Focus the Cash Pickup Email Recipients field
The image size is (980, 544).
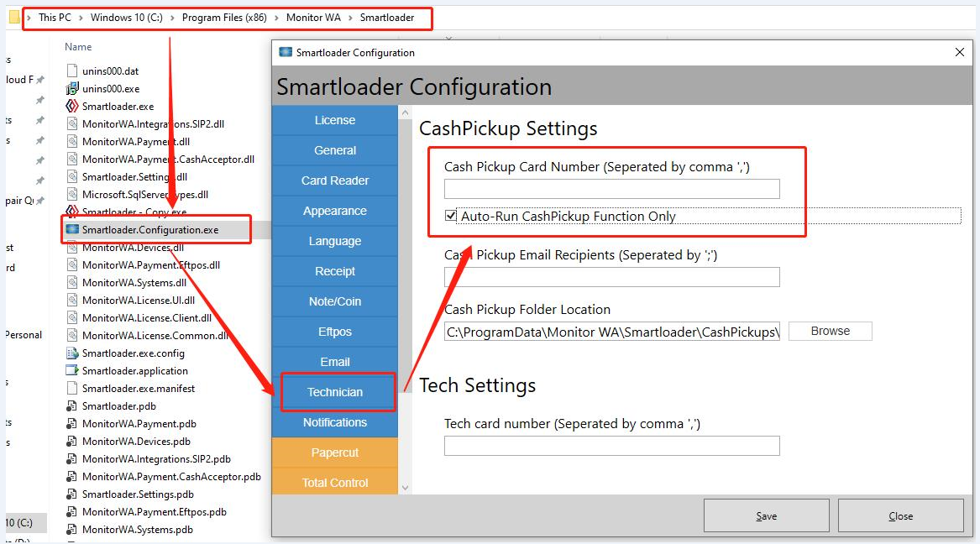[x=612, y=277]
